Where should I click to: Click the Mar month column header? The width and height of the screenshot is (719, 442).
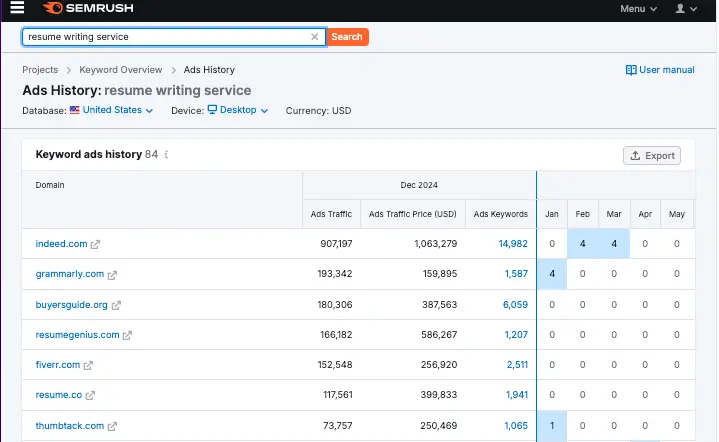[614, 214]
